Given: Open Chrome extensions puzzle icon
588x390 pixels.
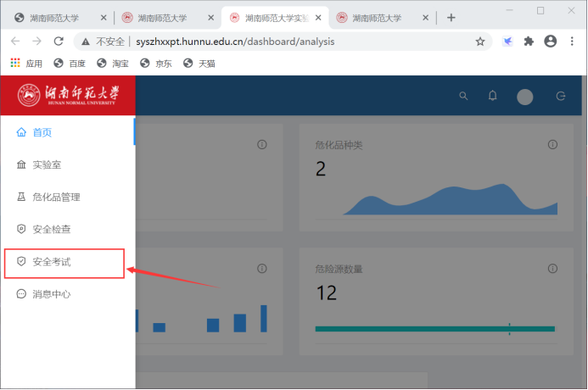Looking at the screenshot, I should point(529,42).
